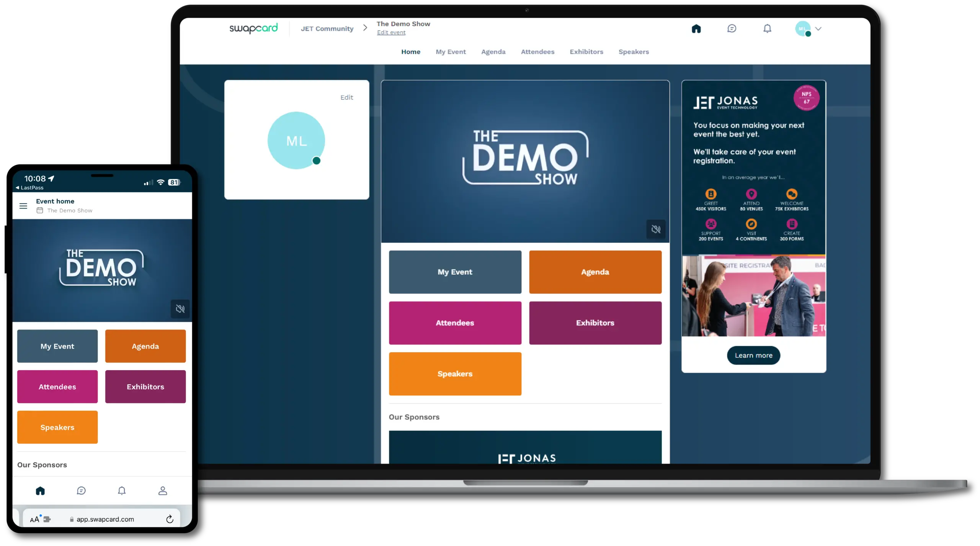Click the Learn more button
This screenshot has width=980, height=546.
[x=753, y=356]
